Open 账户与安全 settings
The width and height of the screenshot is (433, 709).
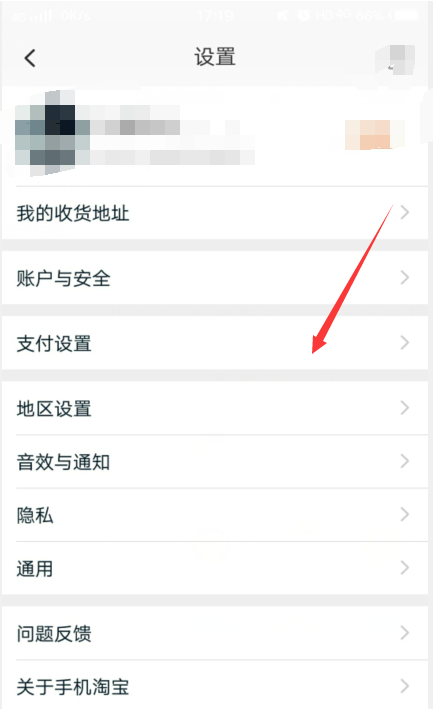(215, 278)
